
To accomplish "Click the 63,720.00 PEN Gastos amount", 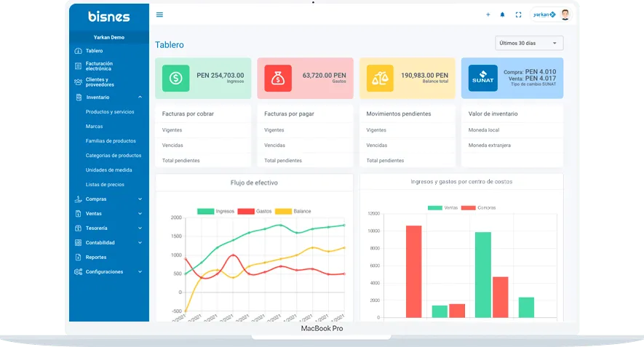I will point(324,76).
